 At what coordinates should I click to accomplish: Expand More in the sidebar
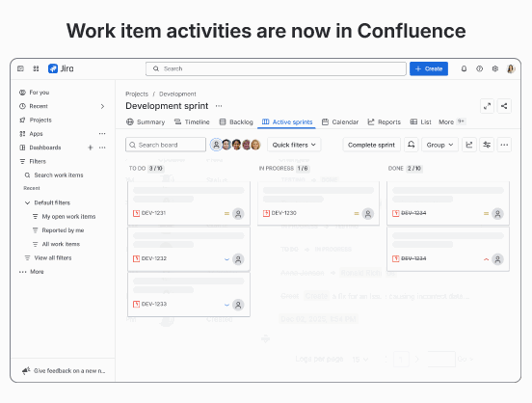pos(32,272)
